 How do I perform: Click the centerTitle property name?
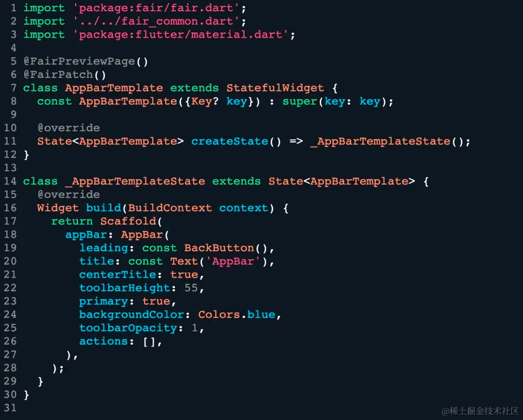point(118,275)
